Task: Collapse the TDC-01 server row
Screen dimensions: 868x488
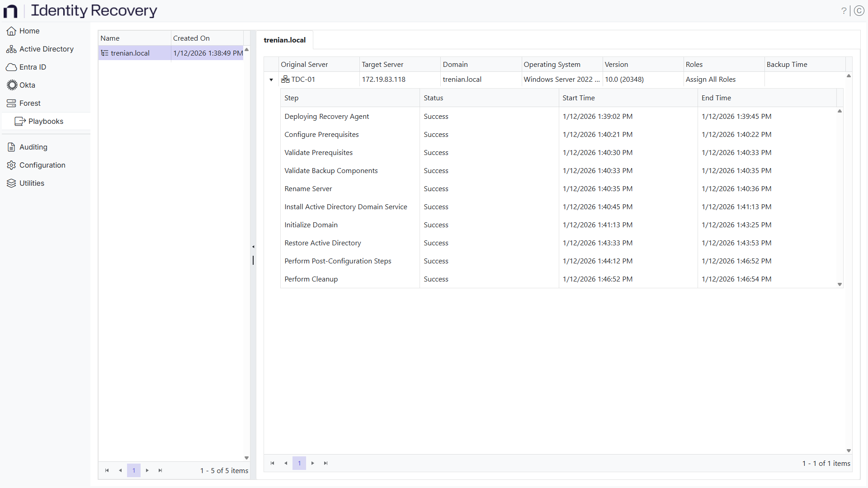Action: (x=271, y=80)
